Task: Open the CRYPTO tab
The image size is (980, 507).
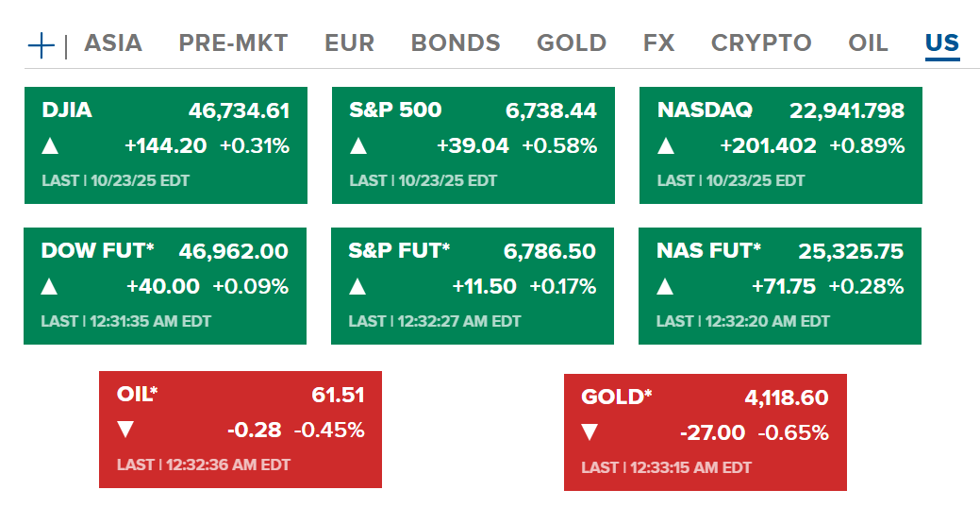Action: (761, 43)
